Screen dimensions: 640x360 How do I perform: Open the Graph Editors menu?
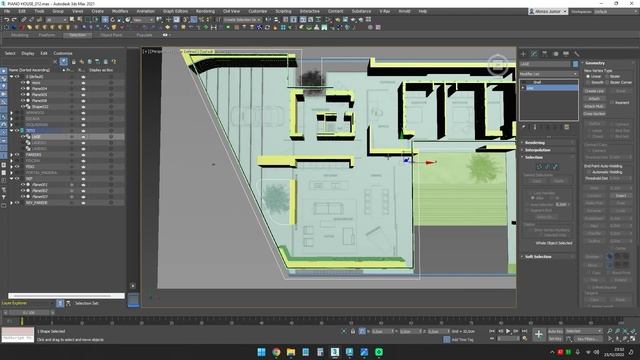pos(176,11)
